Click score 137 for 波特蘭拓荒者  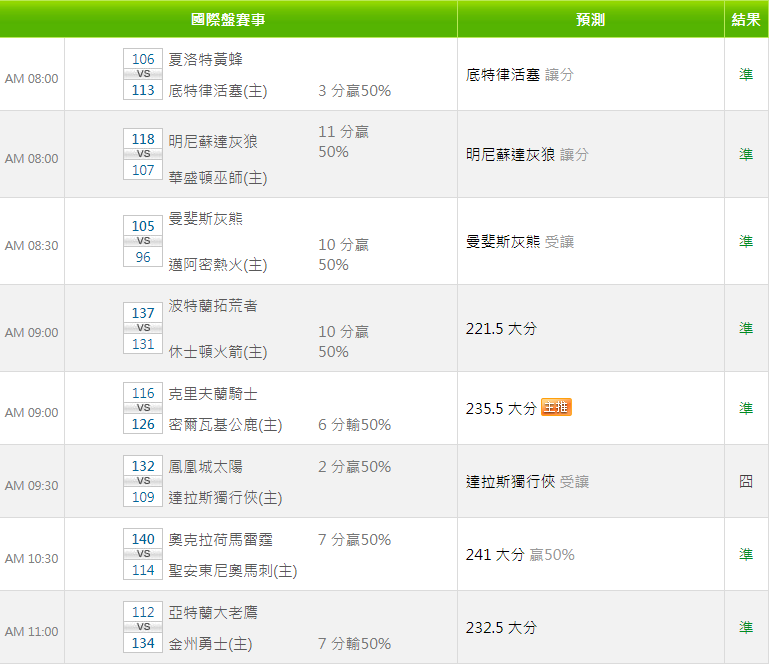(143, 313)
